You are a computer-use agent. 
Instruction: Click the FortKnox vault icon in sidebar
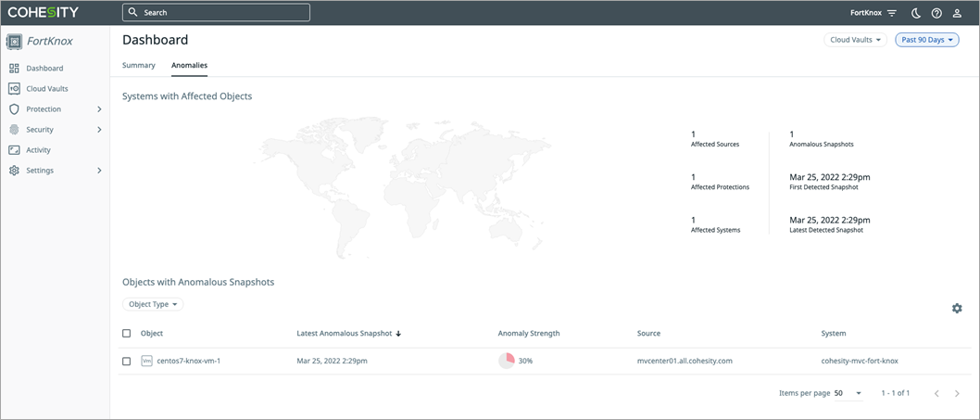(x=14, y=42)
